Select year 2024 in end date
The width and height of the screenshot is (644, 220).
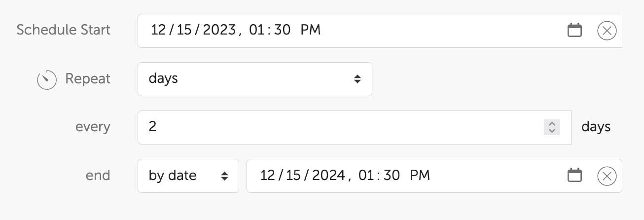click(x=328, y=176)
